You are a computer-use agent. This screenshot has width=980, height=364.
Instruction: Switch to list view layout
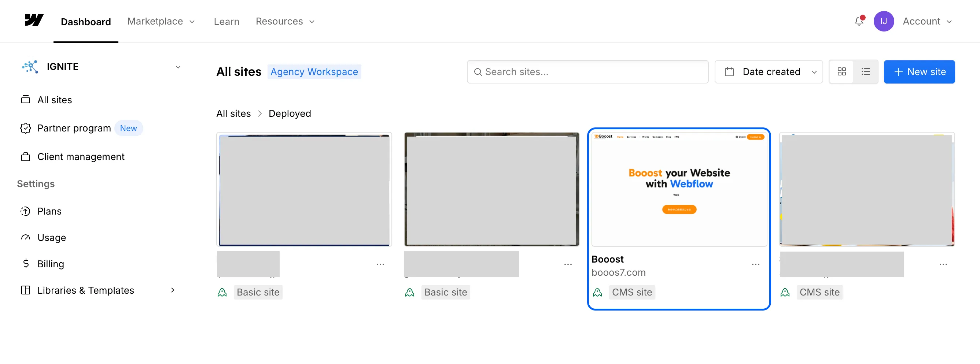866,71
